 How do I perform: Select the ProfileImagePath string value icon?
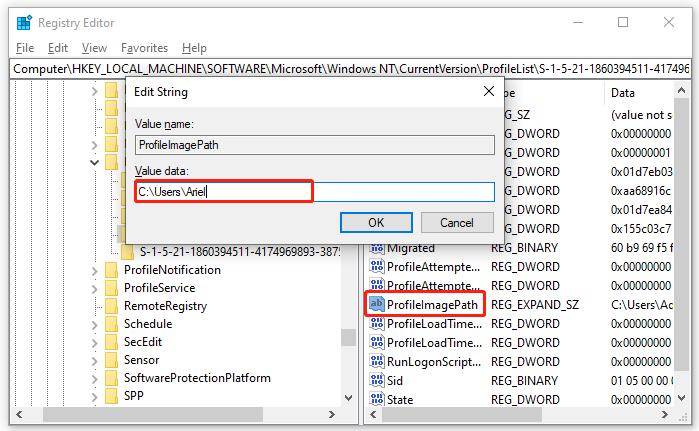coord(377,304)
